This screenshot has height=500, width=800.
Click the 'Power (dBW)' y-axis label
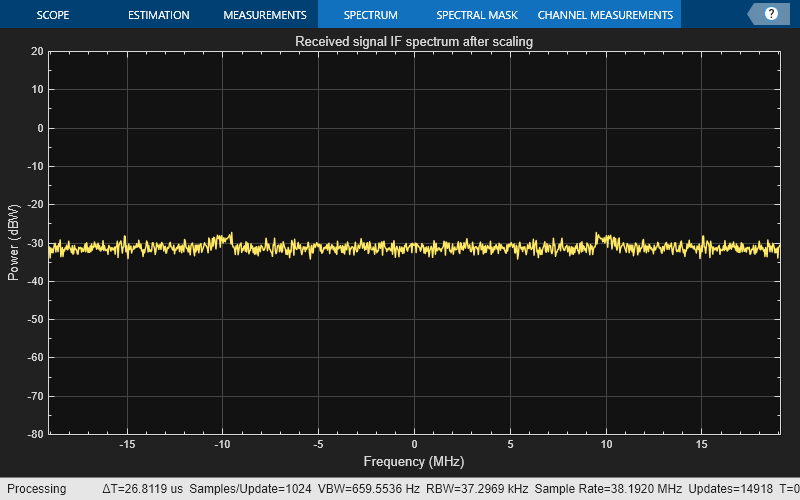point(13,242)
